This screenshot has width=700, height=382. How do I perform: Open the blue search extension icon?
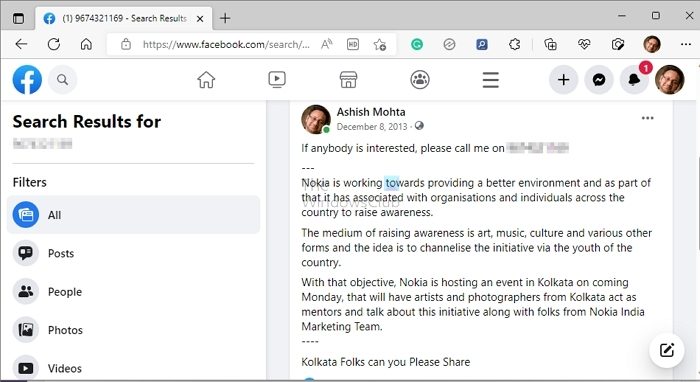click(482, 44)
